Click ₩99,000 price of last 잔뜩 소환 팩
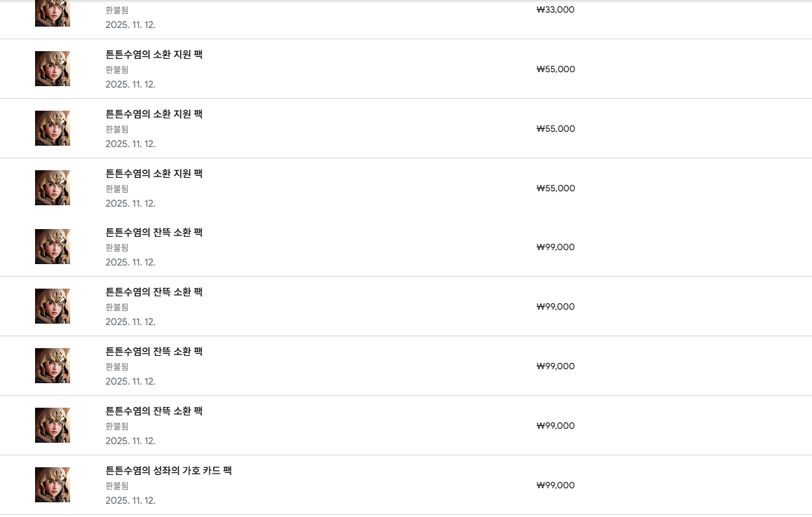The width and height of the screenshot is (812, 517). point(555,426)
